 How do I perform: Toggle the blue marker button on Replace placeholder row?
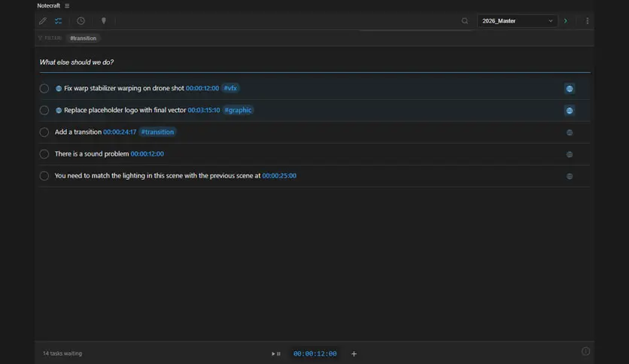570,111
